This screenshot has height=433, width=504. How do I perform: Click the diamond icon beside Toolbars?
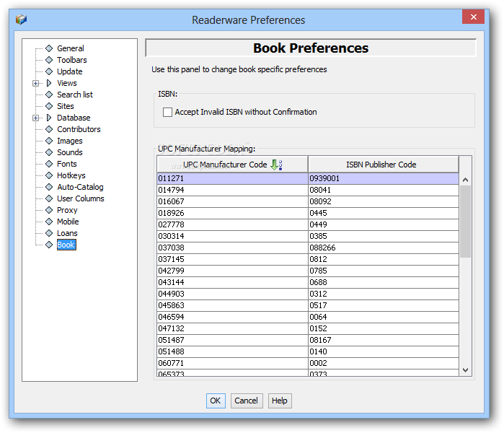pyautogui.click(x=49, y=60)
